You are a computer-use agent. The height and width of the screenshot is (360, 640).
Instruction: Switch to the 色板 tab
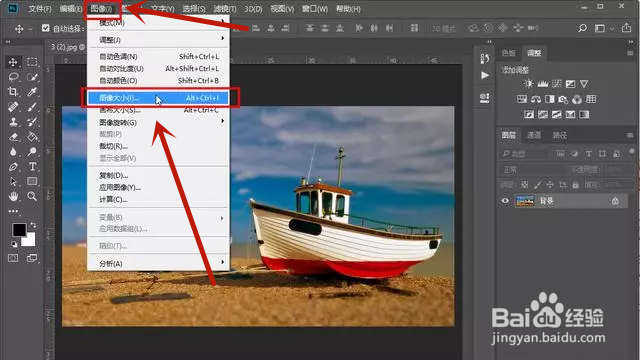[509, 53]
